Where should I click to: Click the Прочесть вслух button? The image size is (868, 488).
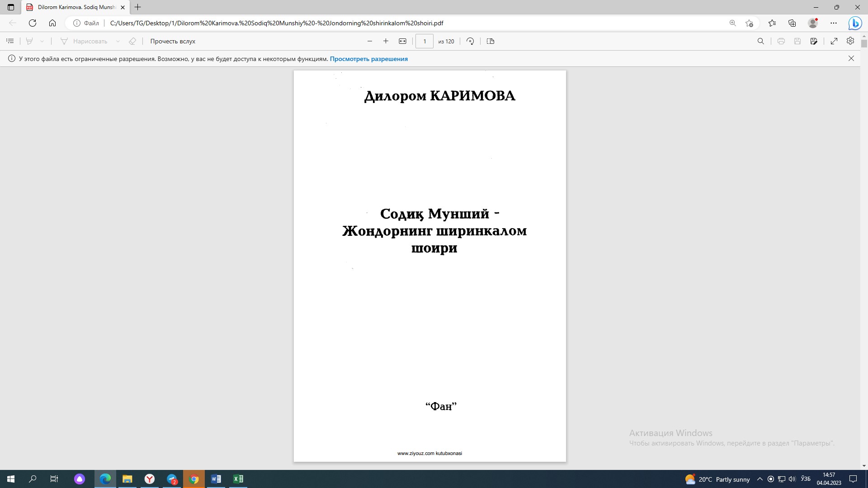(x=173, y=41)
